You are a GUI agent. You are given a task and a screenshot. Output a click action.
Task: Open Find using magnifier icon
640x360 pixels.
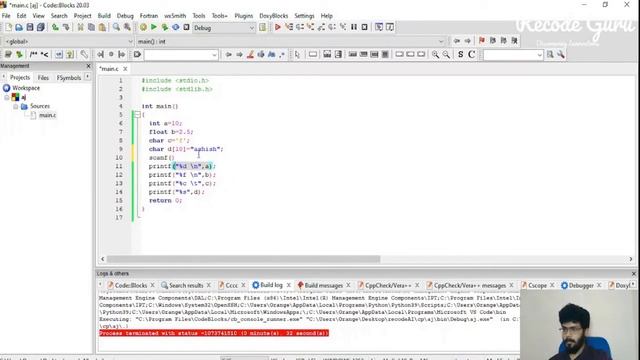(x=116, y=27)
